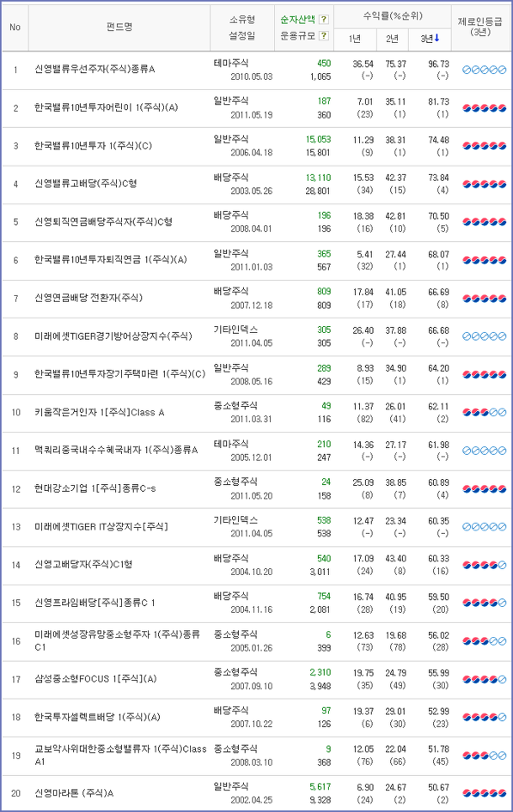Click net asset value 5,617 in row 20
The width and height of the screenshot is (513, 812).
320,787
